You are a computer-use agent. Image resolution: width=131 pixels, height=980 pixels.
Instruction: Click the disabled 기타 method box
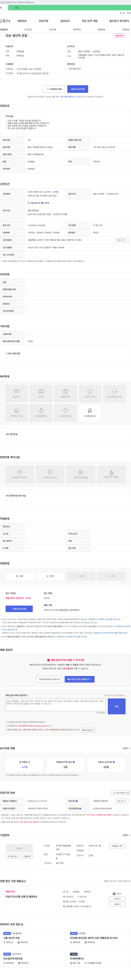[111, 576]
